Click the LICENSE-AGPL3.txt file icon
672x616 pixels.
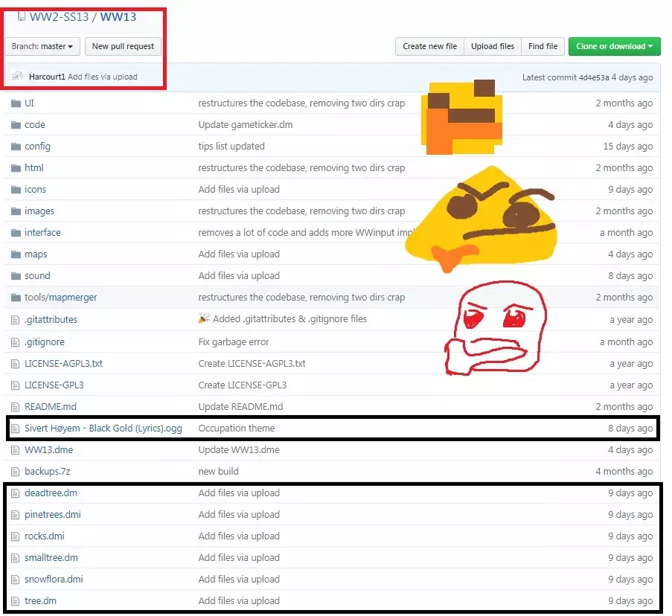15,364
